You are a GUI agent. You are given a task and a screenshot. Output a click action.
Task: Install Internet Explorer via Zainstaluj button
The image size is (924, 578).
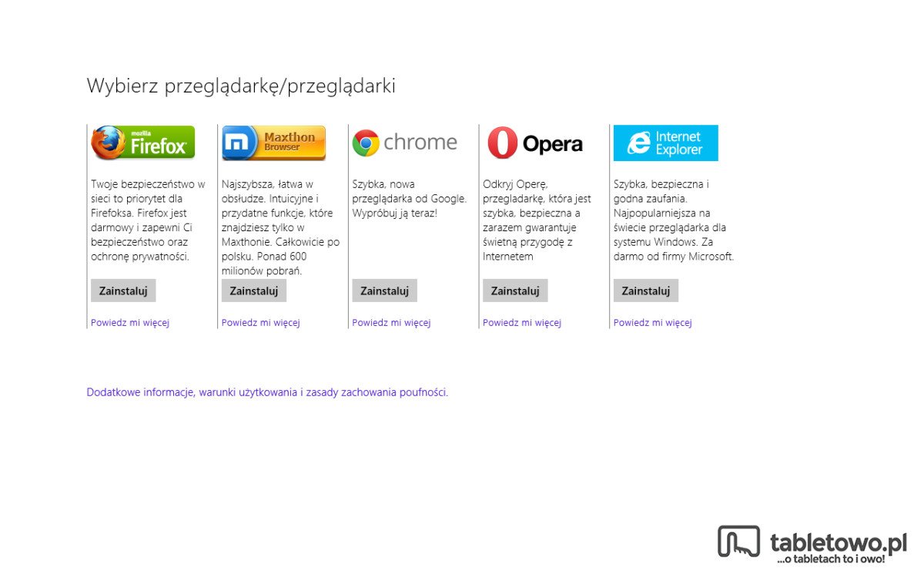646,291
